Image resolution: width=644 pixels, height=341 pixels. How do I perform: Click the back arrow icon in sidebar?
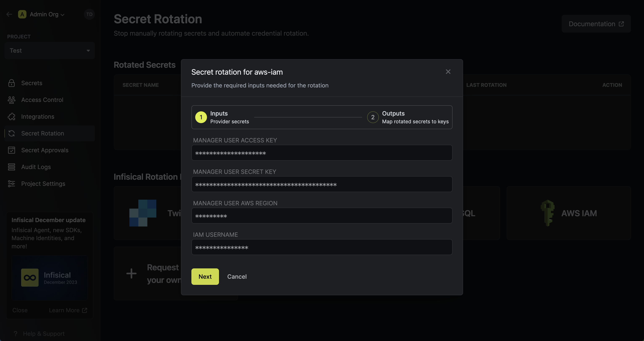tap(9, 14)
